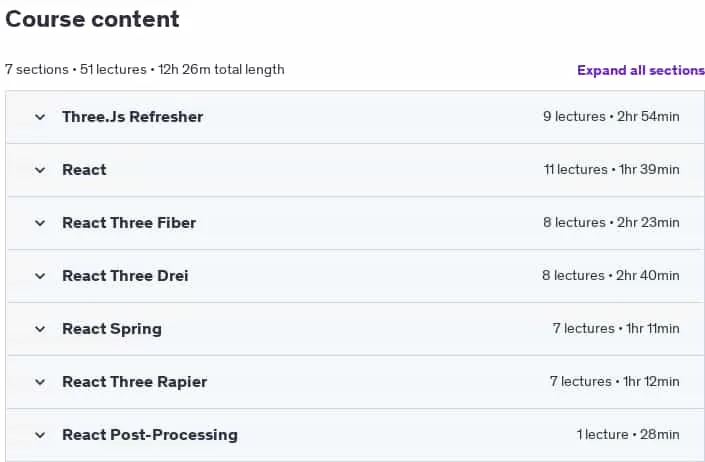
Task: Open the Three.Js Refresher section title
Action: coord(133,117)
